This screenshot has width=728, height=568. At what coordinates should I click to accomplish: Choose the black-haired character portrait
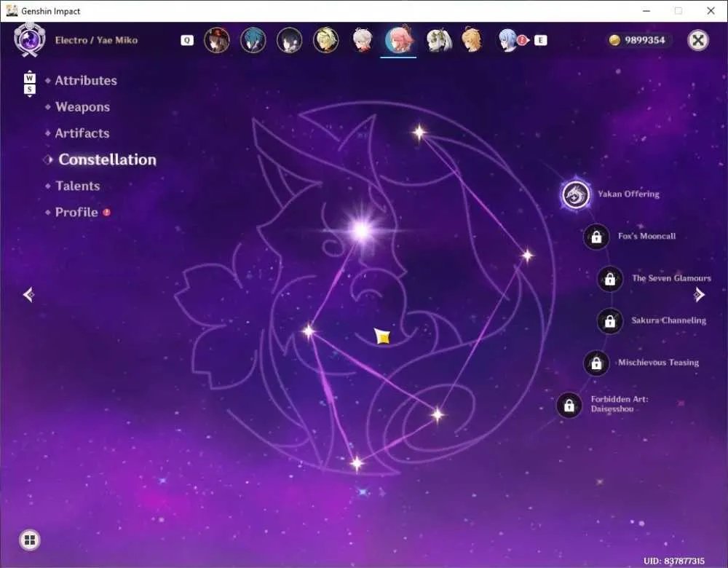pos(289,40)
